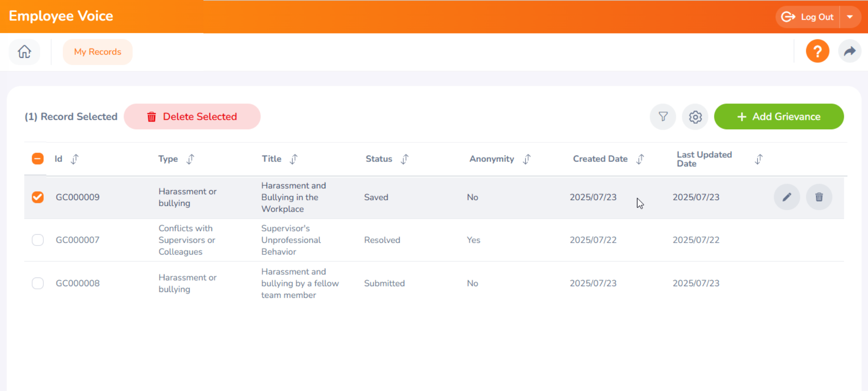Select the GC000008 row checkbox

[38, 283]
